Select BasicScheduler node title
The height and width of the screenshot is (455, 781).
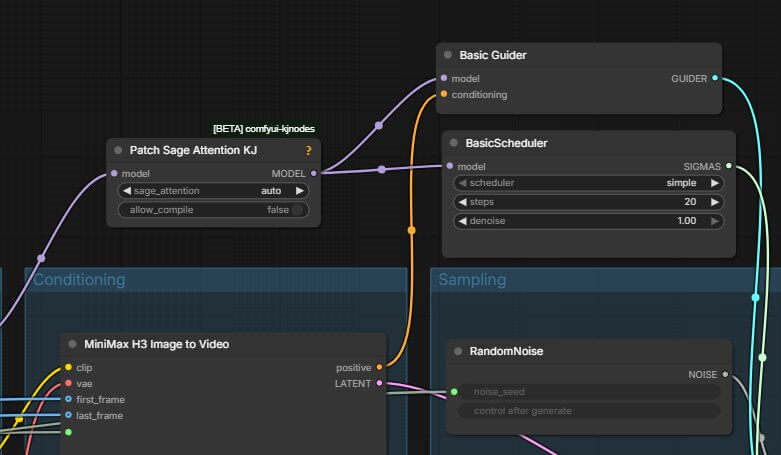506,143
